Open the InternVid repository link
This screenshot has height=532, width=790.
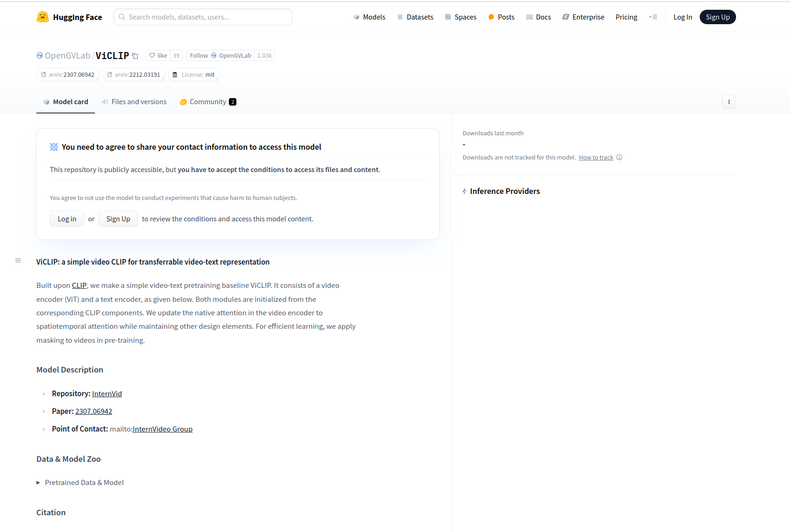click(x=107, y=394)
